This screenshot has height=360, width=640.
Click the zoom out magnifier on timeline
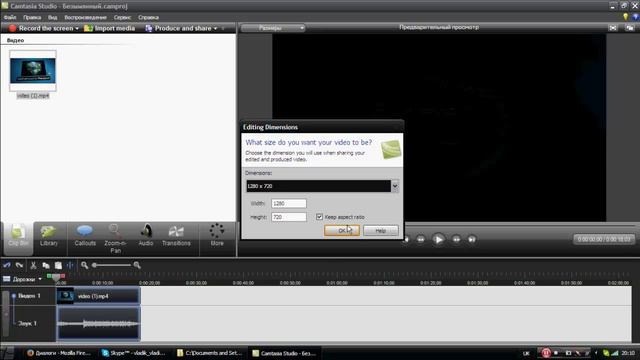click(x=84, y=265)
